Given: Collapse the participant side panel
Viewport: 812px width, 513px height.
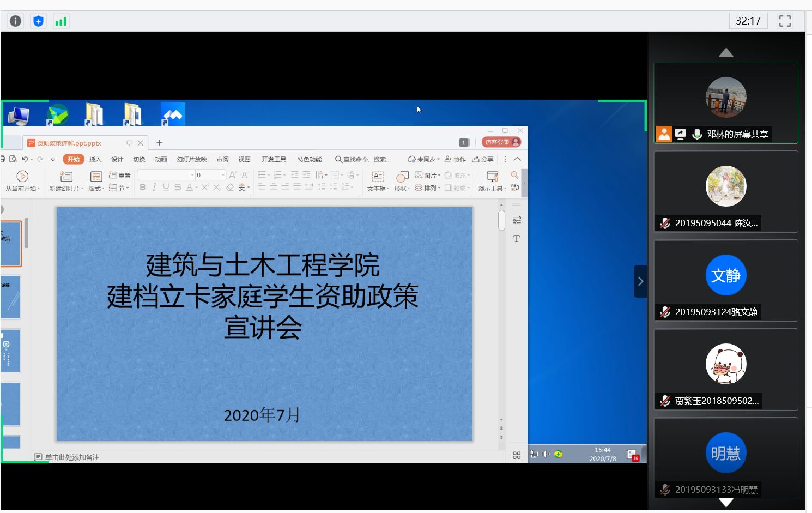Looking at the screenshot, I should pos(640,281).
